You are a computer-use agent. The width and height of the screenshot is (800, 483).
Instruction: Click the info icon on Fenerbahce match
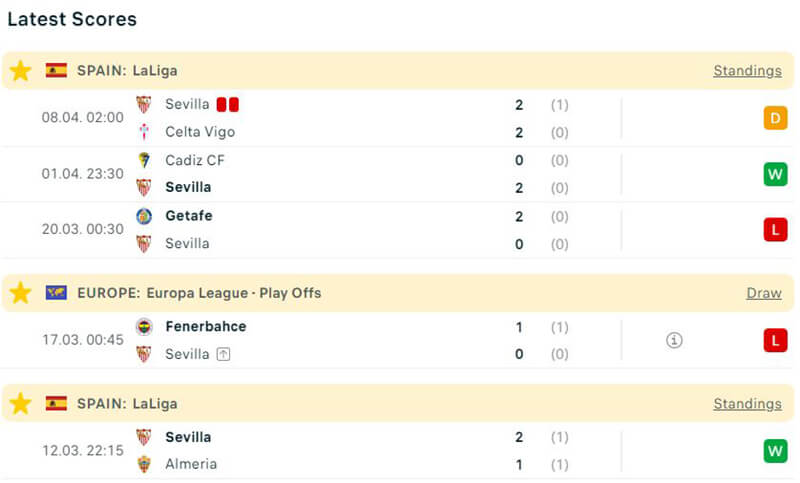(674, 341)
